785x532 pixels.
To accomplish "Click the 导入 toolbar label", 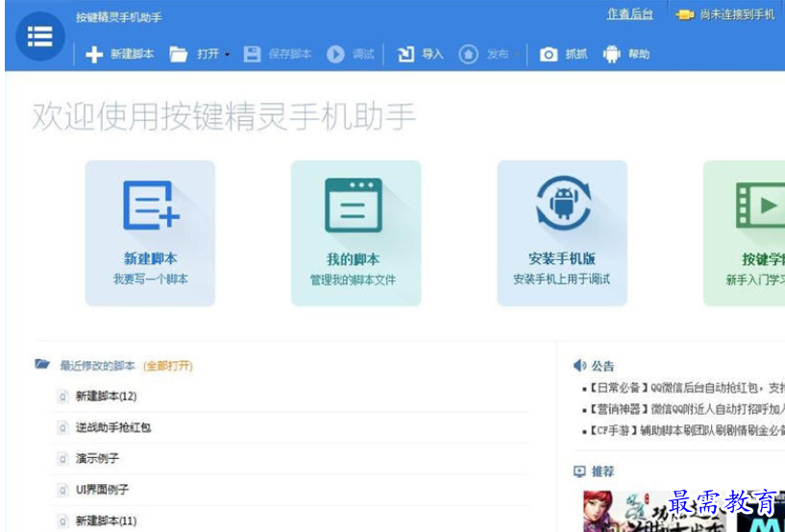I will (432, 54).
